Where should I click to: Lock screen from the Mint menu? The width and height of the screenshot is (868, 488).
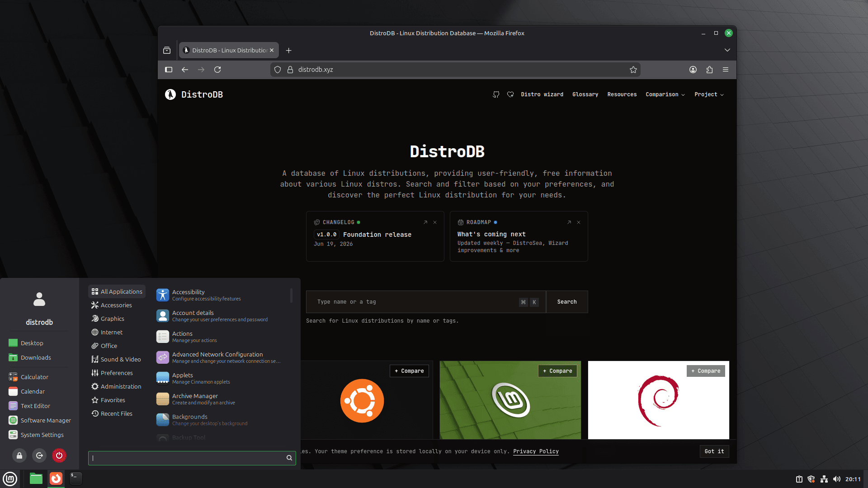[x=19, y=455]
